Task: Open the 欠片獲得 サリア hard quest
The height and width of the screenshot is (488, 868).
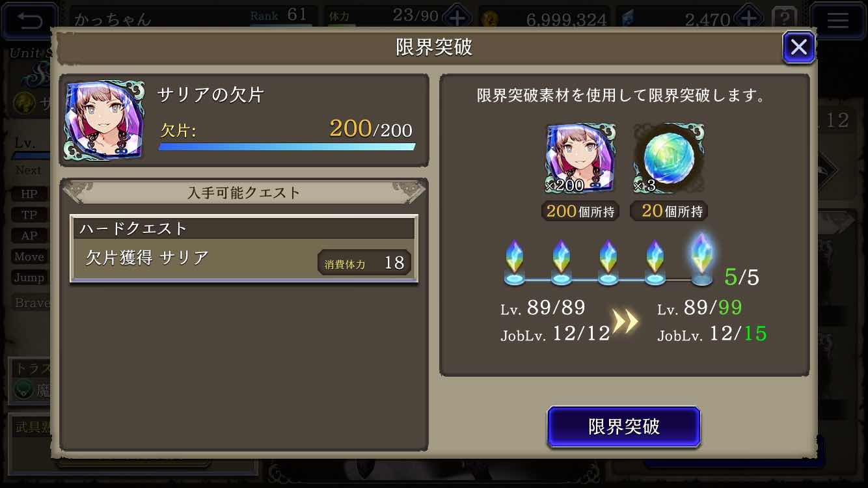Action: pyautogui.click(x=244, y=249)
